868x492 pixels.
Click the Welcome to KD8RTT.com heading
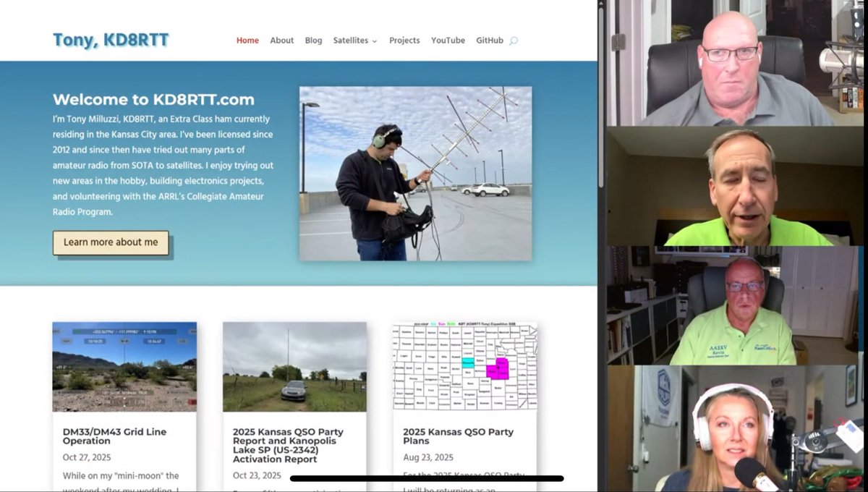coord(153,100)
